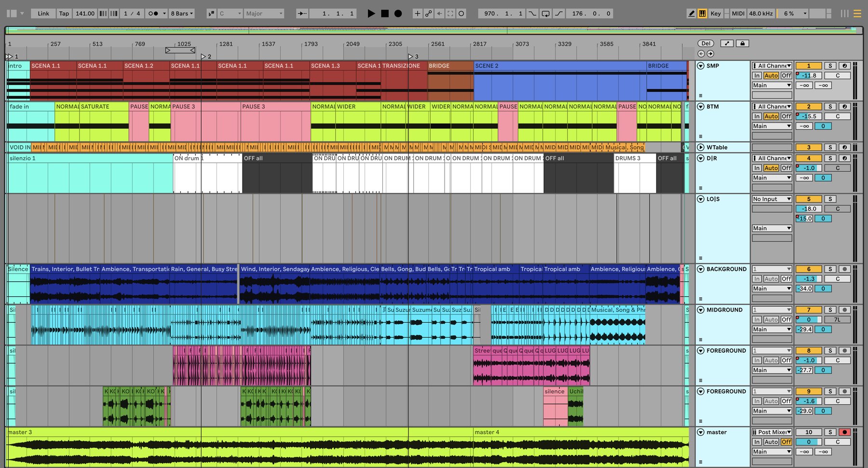
Task: Toggle the Punch-Out switch
Action: [x=558, y=14]
